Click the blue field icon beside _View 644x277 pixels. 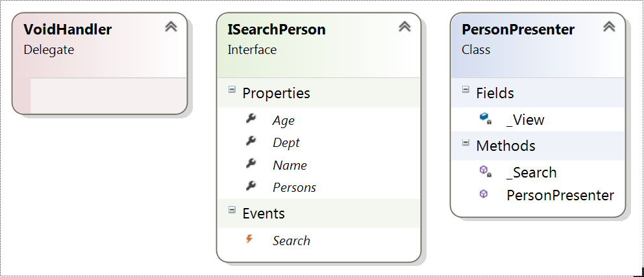click(x=486, y=119)
